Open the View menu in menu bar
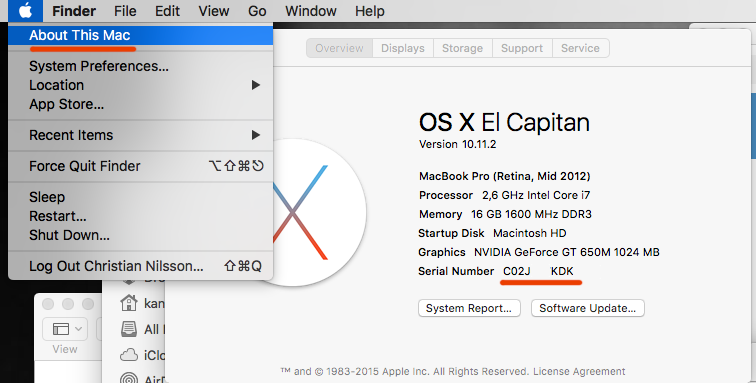The image size is (756, 383). click(x=214, y=11)
